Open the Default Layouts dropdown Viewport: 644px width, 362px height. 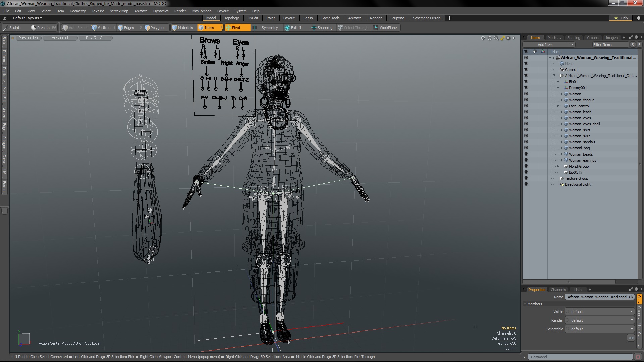pyautogui.click(x=28, y=18)
